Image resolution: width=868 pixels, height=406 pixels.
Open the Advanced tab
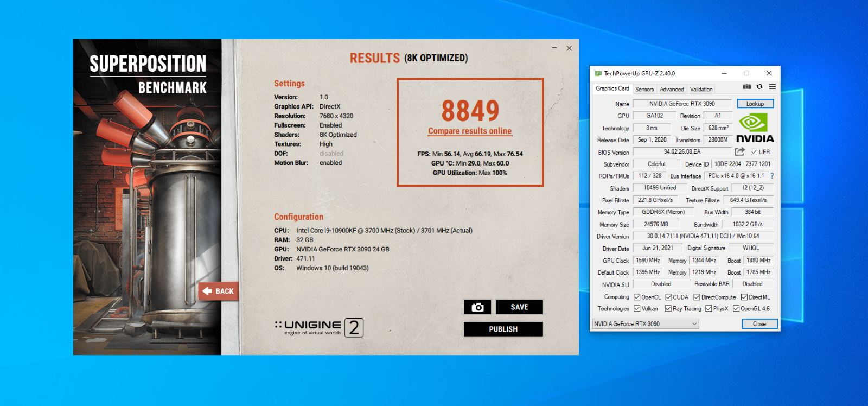click(x=672, y=90)
